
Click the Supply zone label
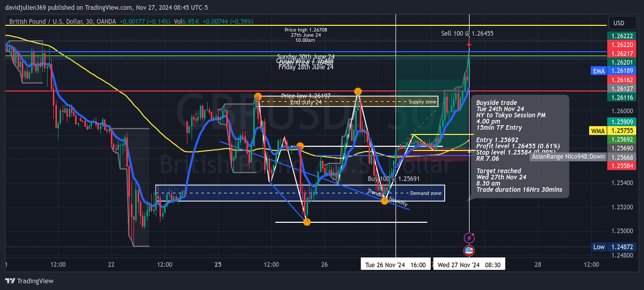[x=422, y=102]
